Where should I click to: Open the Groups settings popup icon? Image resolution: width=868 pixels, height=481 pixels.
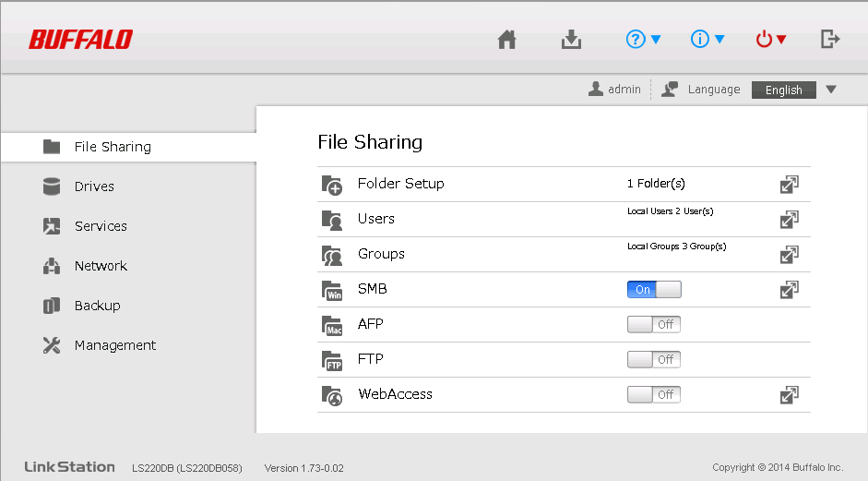[x=789, y=255]
